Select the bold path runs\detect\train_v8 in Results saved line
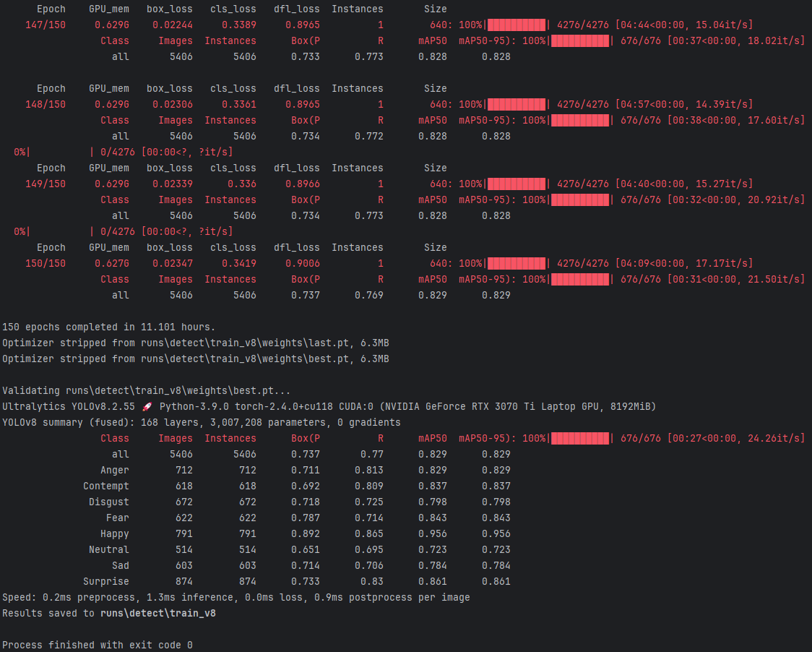 coord(158,613)
